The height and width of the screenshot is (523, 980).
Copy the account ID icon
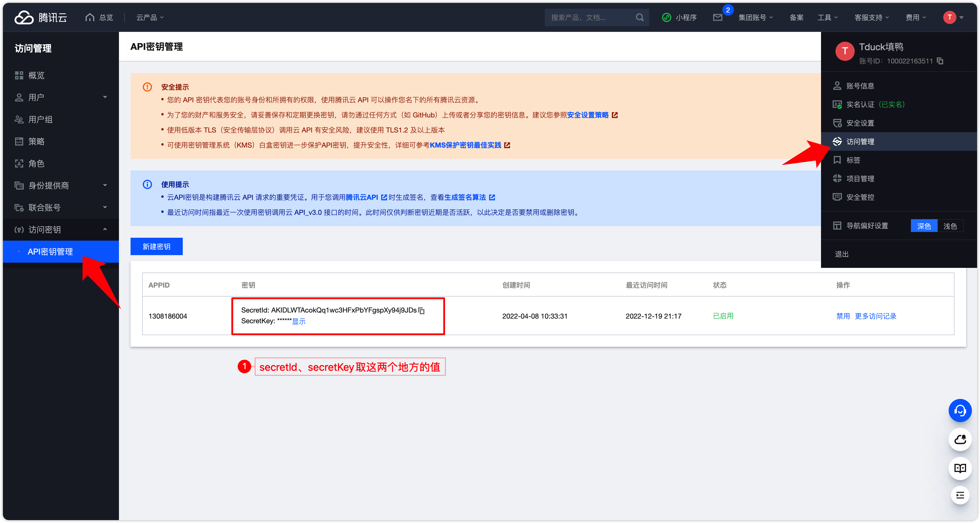click(x=940, y=61)
